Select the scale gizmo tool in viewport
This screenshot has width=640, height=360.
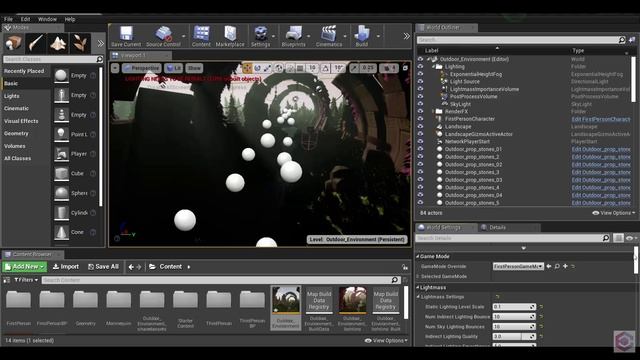pos(267,68)
